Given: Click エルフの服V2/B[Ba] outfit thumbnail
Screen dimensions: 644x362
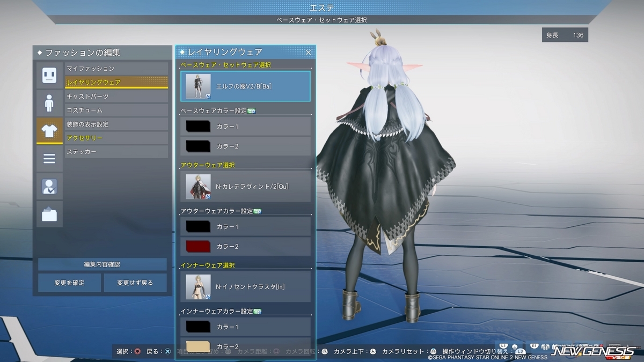Looking at the screenshot, I should click(x=198, y=86).
